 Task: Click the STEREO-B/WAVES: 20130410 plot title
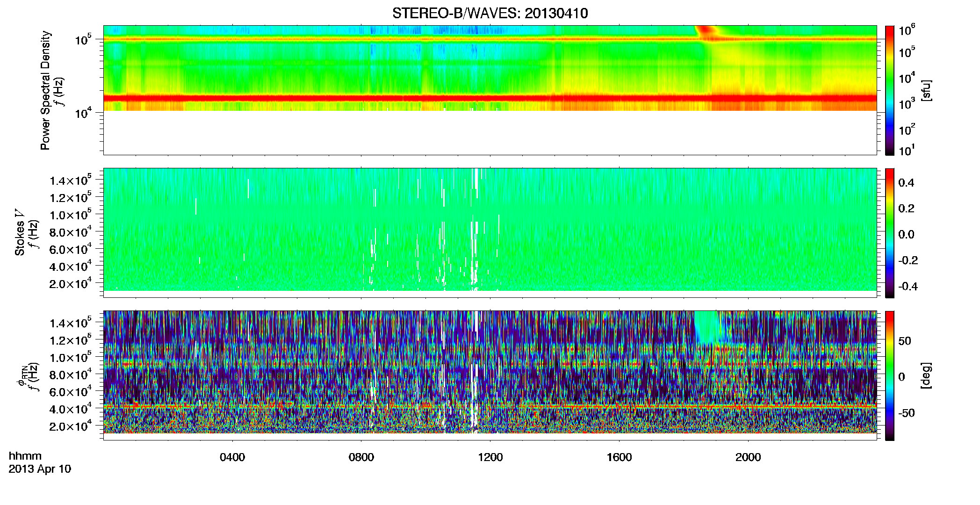490,14
